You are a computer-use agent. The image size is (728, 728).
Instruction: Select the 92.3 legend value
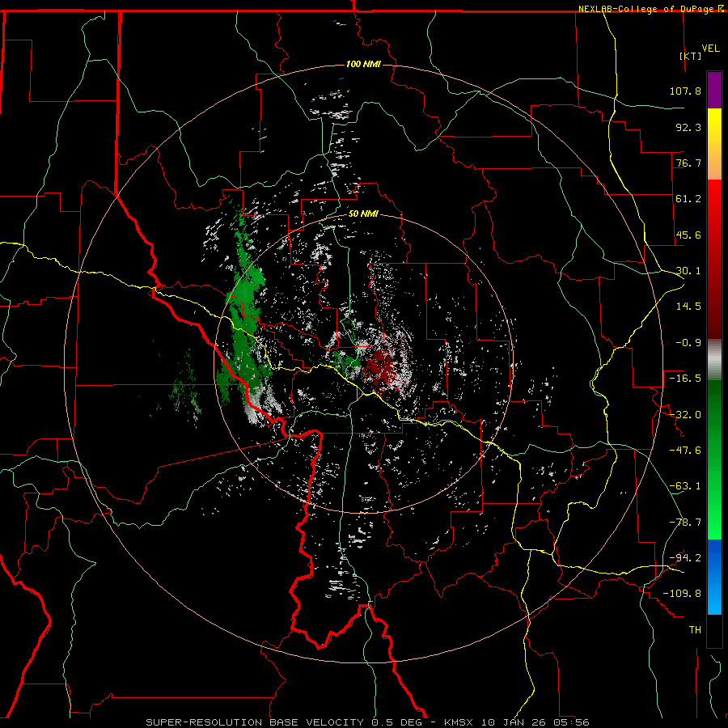(688, 127)
